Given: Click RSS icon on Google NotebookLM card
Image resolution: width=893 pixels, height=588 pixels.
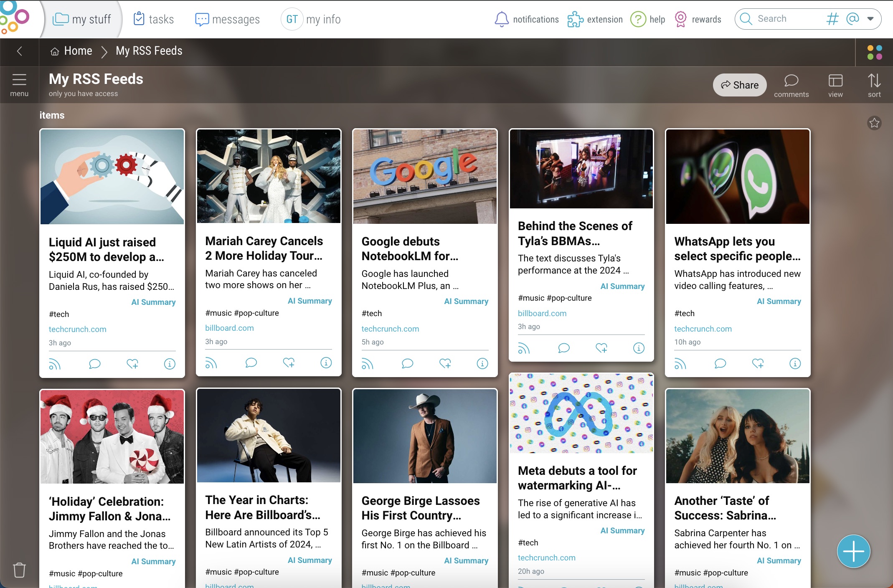Looking at the screenshot, I should (x=367, y=364).
